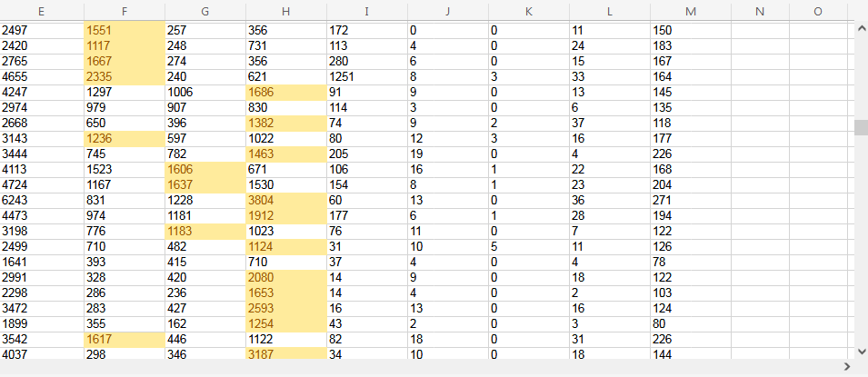Select highlighted cell 1912
This screenshot has width=868, height=377.
point(286,216)
